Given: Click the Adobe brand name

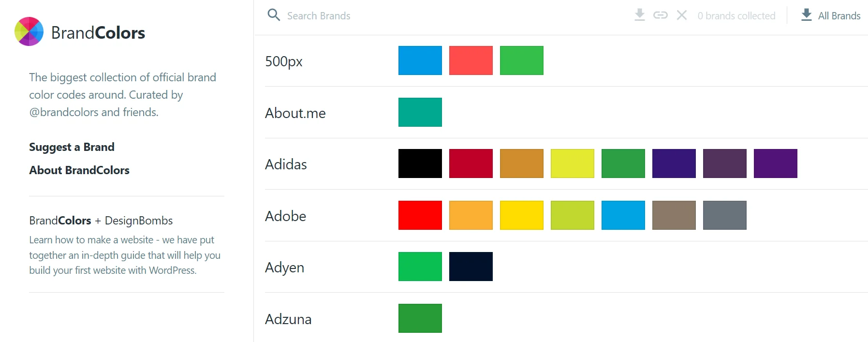Looking at the screenshot, I should click(x=285, y=216).
